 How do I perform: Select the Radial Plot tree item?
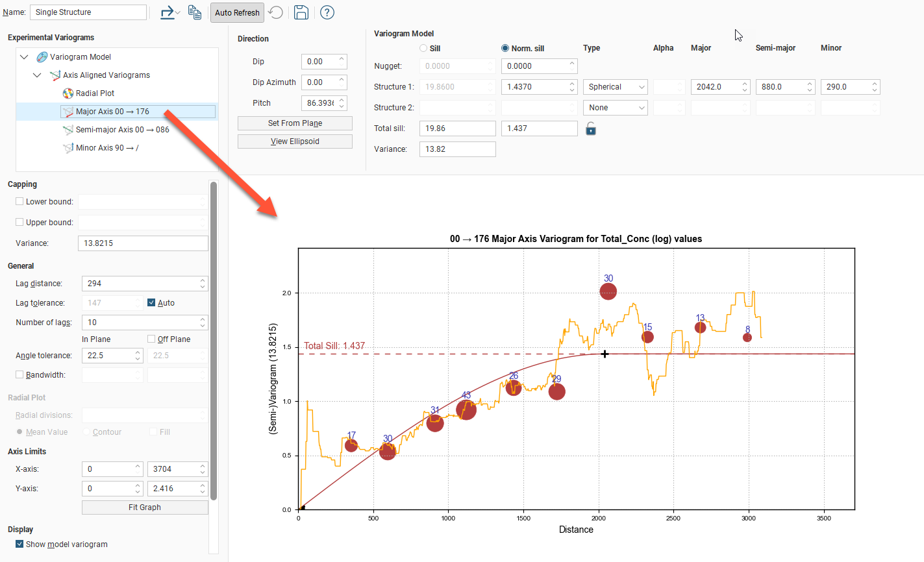(x=95, y=93)
